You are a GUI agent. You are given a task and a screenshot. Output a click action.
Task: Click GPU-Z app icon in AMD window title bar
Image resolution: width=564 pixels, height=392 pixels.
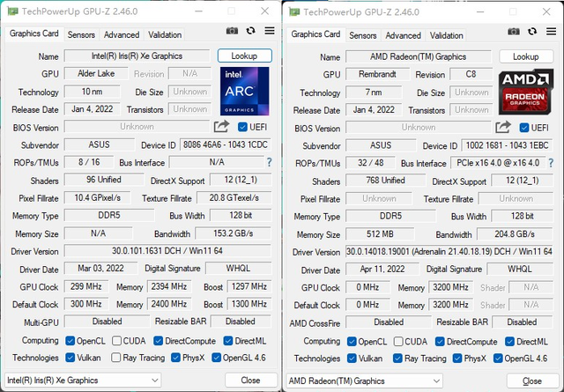pos(294,12)
